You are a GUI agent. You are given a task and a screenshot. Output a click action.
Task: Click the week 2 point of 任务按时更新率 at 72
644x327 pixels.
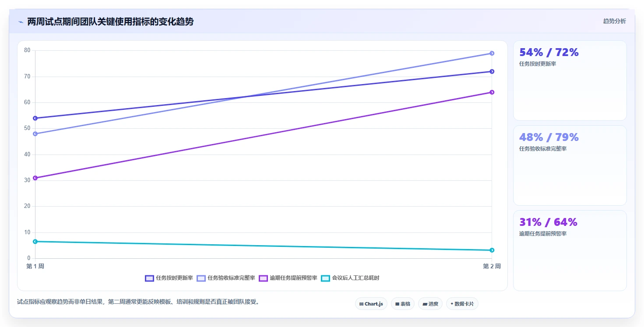pos(492,71)
